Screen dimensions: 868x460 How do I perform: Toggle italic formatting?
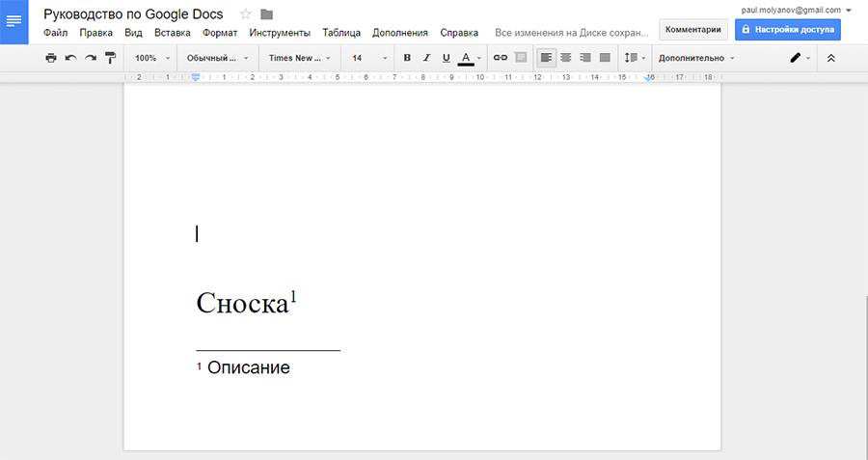tap(426, 58)
